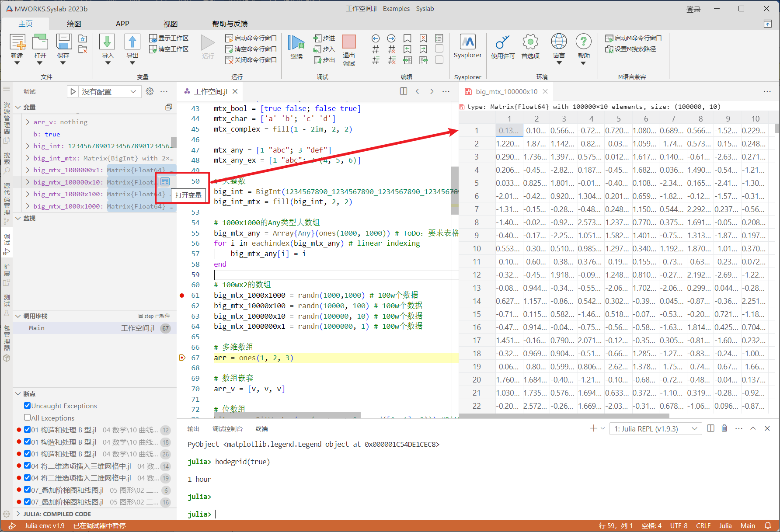Image resolution: width=780 pixels, height=532 pixels.
Task: Open the Julia REPL terminal selector dropdown
Action: pyautogui.click(x=655, y=429)
